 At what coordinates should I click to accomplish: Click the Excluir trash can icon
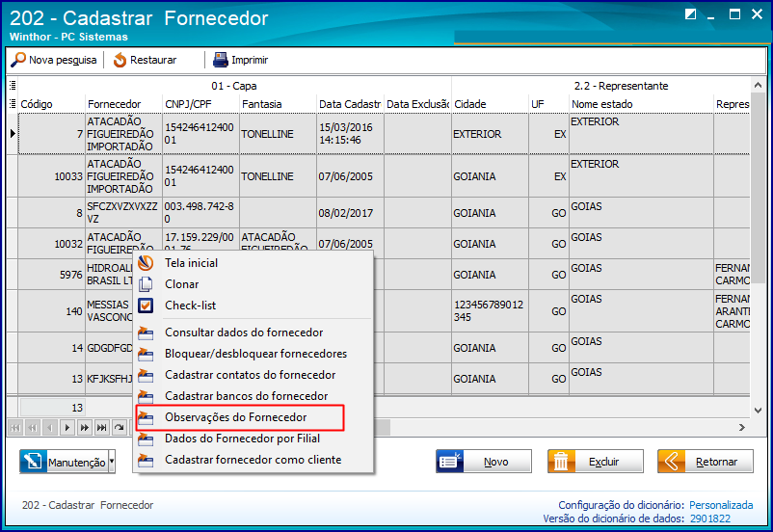pyautogui.click(x=561, y=462)
